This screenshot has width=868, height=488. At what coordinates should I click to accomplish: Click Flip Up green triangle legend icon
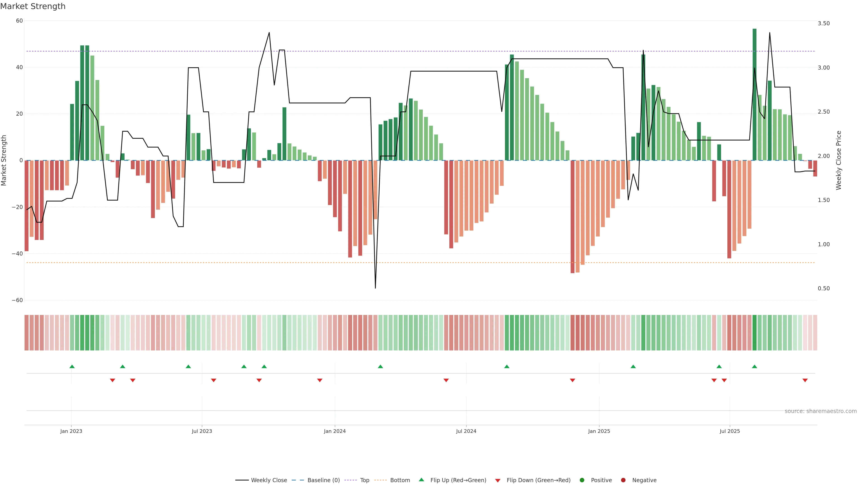(421, 480)
